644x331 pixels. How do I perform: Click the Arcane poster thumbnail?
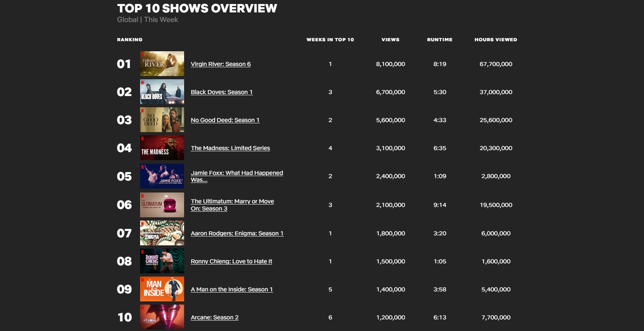162,317
